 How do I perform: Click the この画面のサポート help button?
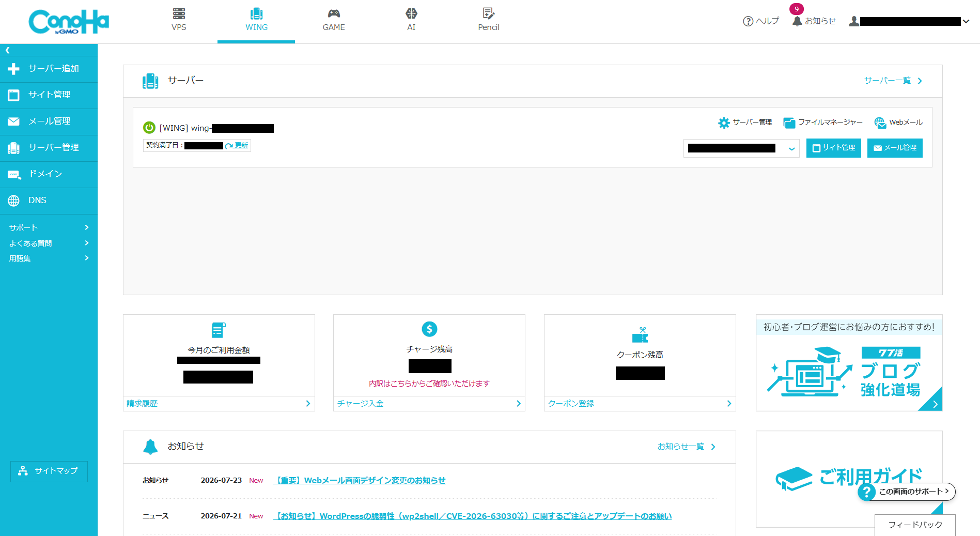(x=907, y=492)
